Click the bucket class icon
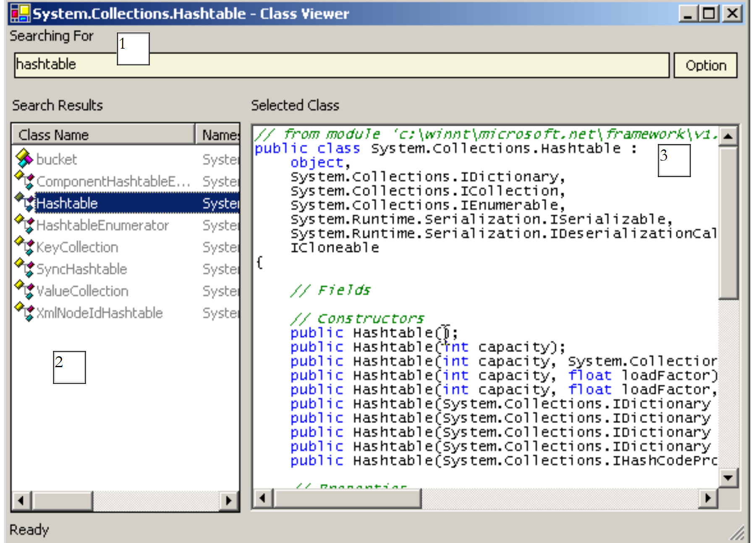Screen dimensions: 756x543 click(24, 159)
